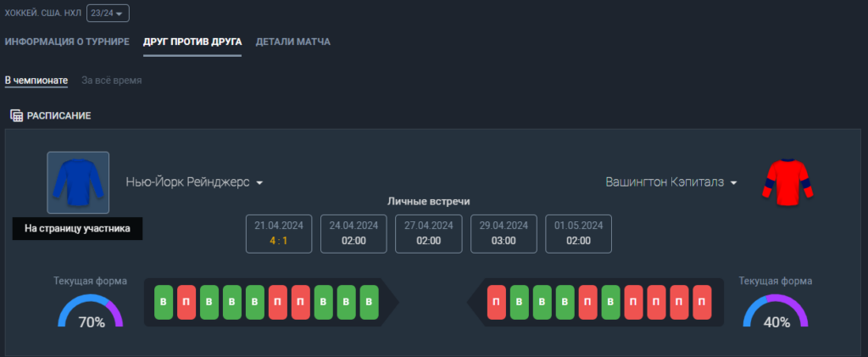Click the Rangers Текущая форма label

[90, 282]
